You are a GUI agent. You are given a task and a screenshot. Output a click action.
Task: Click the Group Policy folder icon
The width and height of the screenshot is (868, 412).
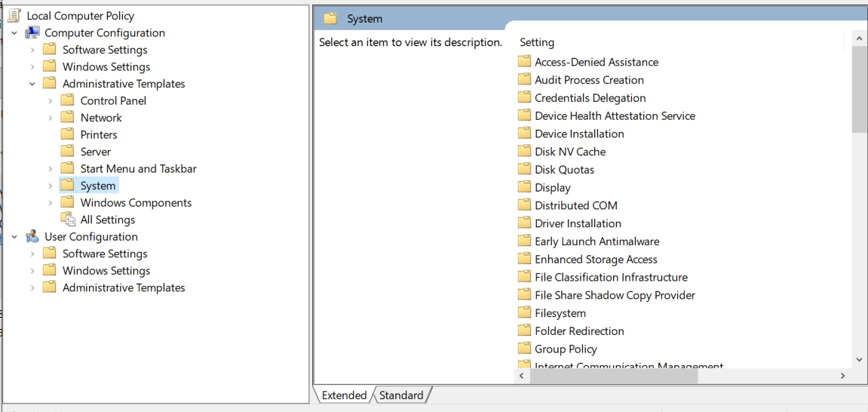(x=524, y=349)
